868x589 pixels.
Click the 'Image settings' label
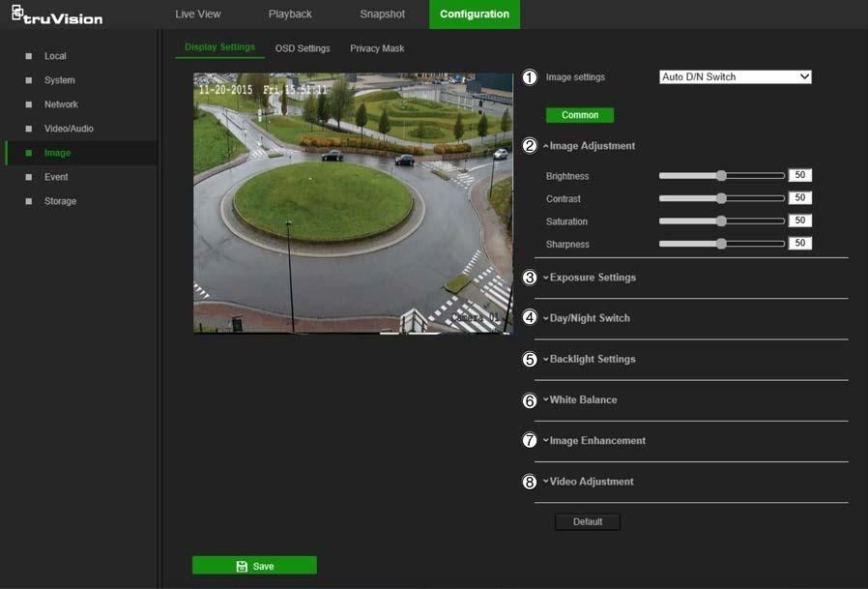point(575,77)
